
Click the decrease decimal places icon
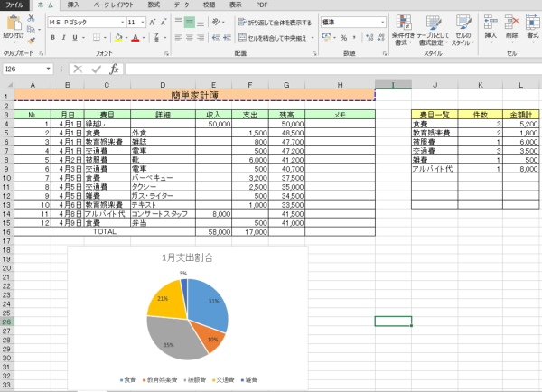tap(381, 38)
